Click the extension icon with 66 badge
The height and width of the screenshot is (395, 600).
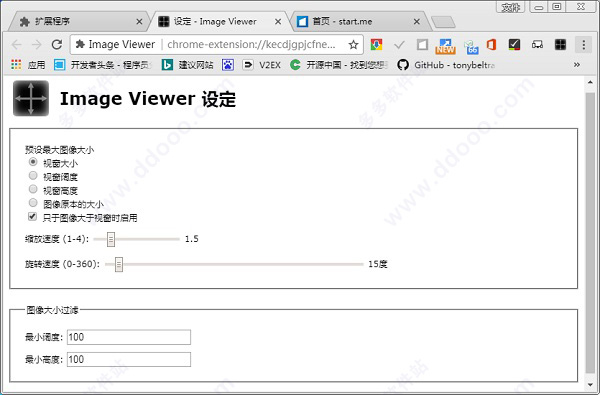471,47
